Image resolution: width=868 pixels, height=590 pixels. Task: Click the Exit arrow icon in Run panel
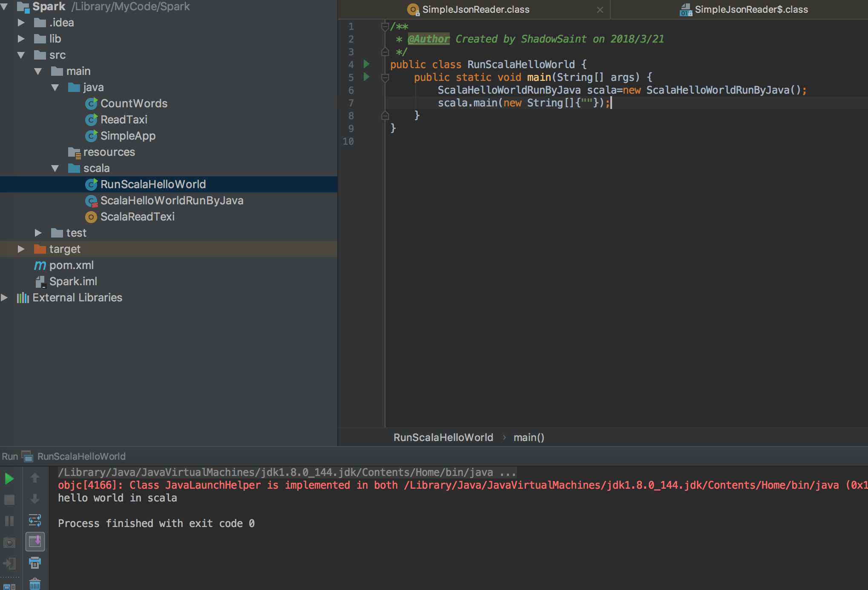pyautogui.click(x=9, y=564)
